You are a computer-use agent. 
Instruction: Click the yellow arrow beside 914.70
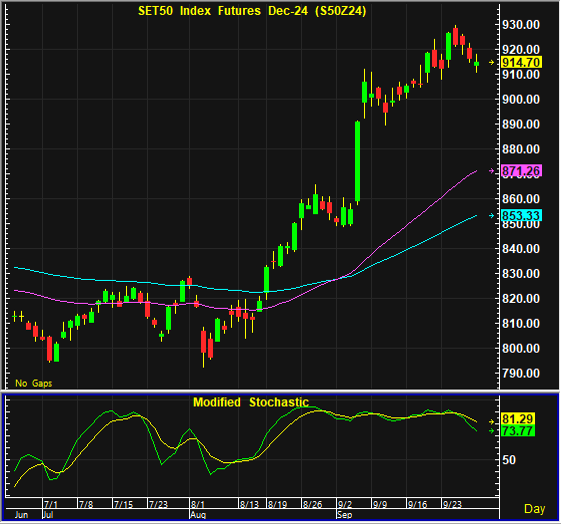coord(492,63)
